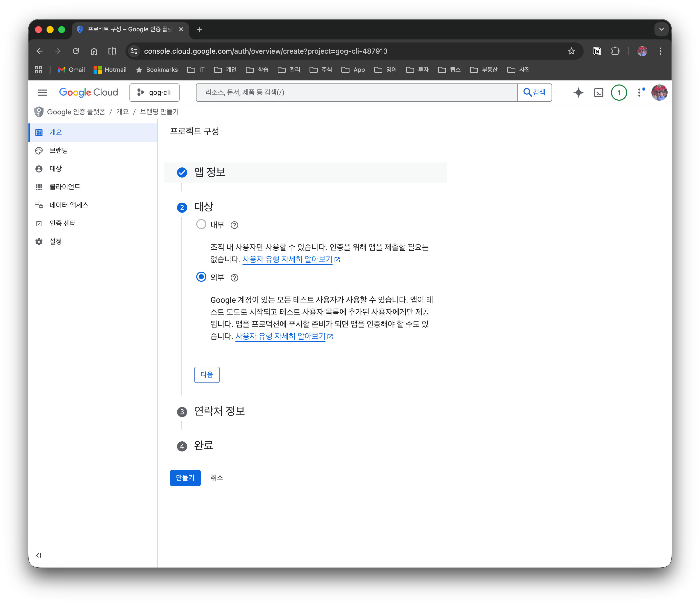The width and height of the screenshot is (700, 605).
Task: Click the help icon next to 내부
Action: tap(234, 225)
